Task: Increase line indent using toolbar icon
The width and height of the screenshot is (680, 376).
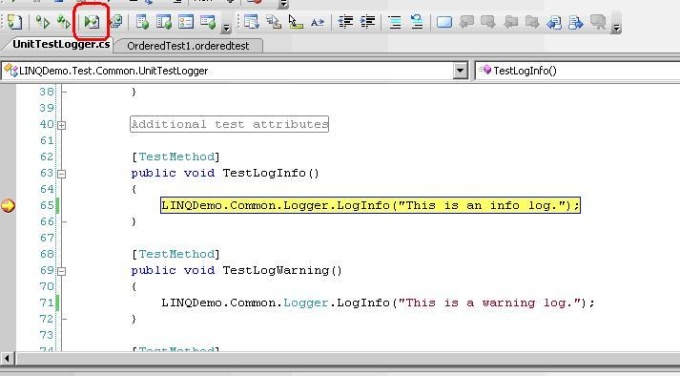Action: click(x=368, y=22)
